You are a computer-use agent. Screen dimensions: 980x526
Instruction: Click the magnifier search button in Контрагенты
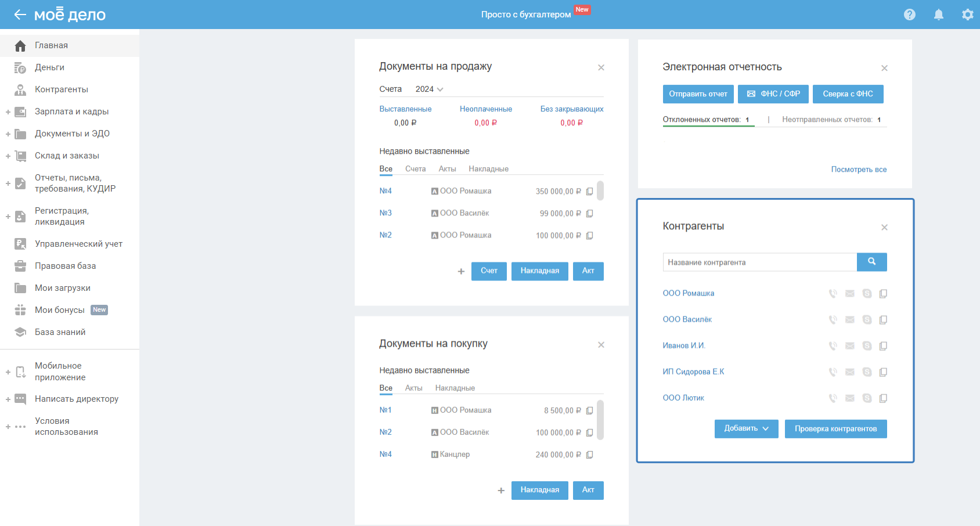click(x=871, y=262)
